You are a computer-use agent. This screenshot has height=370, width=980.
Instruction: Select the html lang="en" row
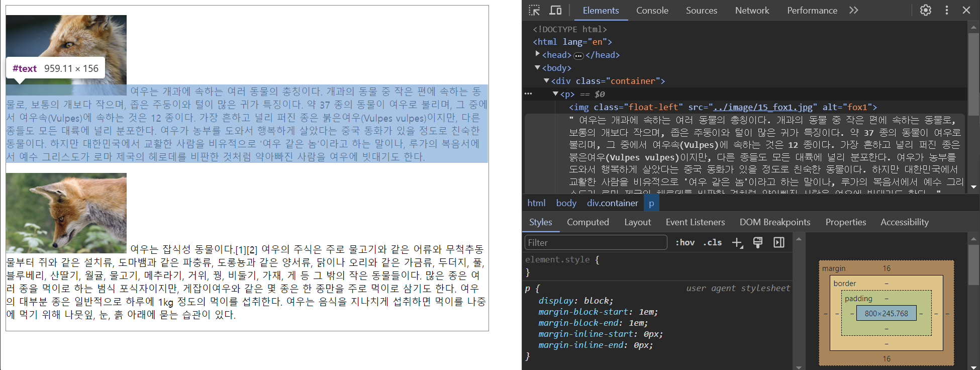click(x=572, y=42)
